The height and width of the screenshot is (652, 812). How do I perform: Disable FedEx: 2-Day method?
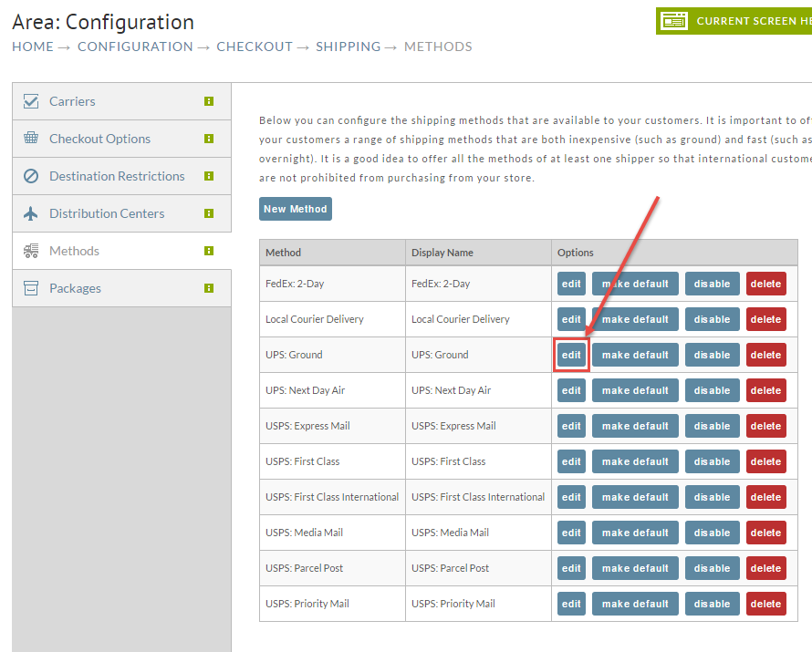712,284
